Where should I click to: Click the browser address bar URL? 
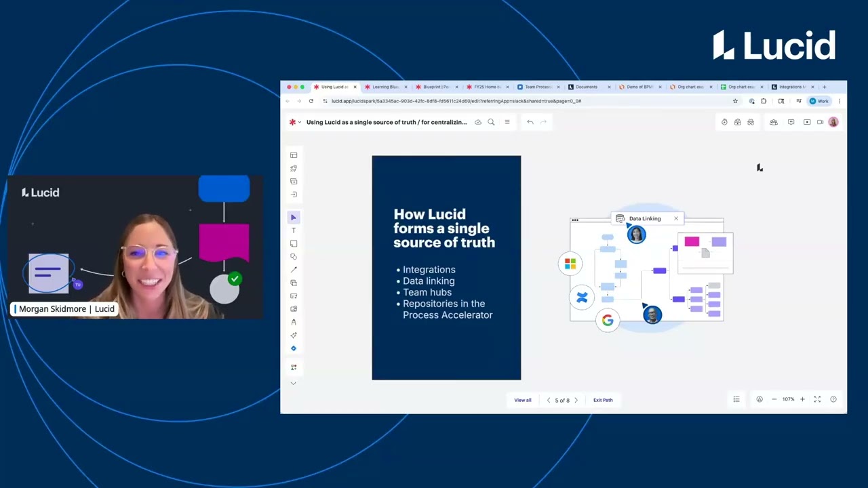tap(456, 101)
